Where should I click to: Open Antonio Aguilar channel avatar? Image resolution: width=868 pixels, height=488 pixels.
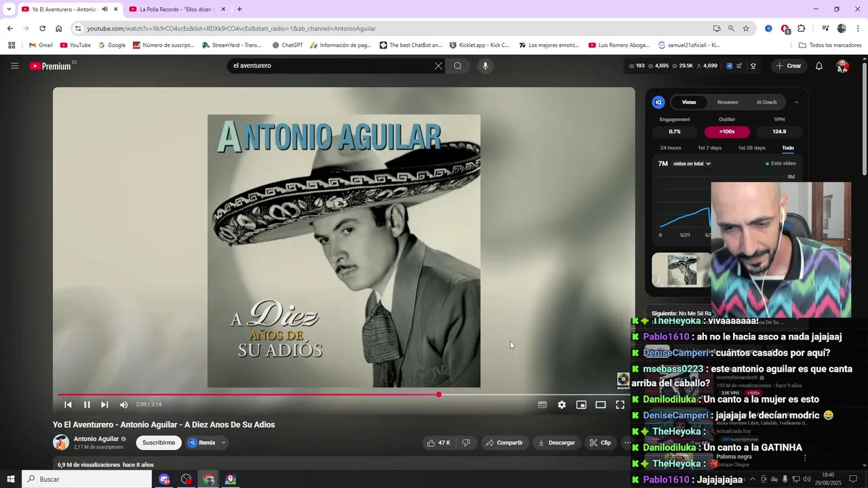(x=61, y=443)
